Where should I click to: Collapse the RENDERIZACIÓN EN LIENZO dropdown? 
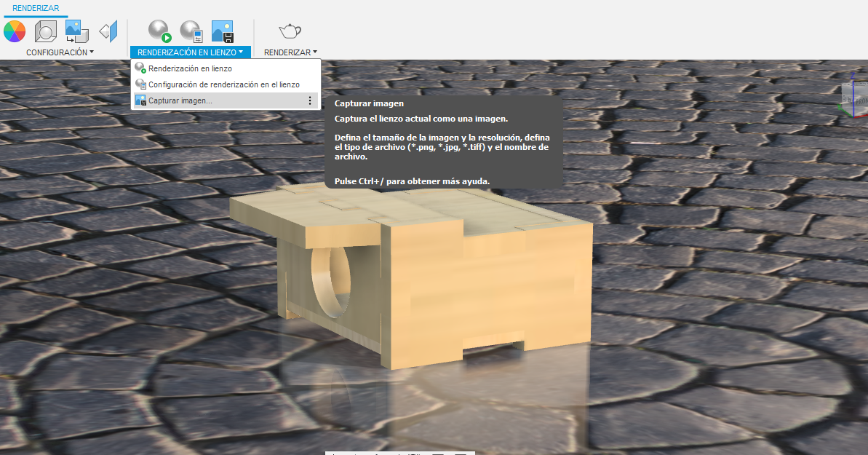pyautogui.click(x=191, y=52)
